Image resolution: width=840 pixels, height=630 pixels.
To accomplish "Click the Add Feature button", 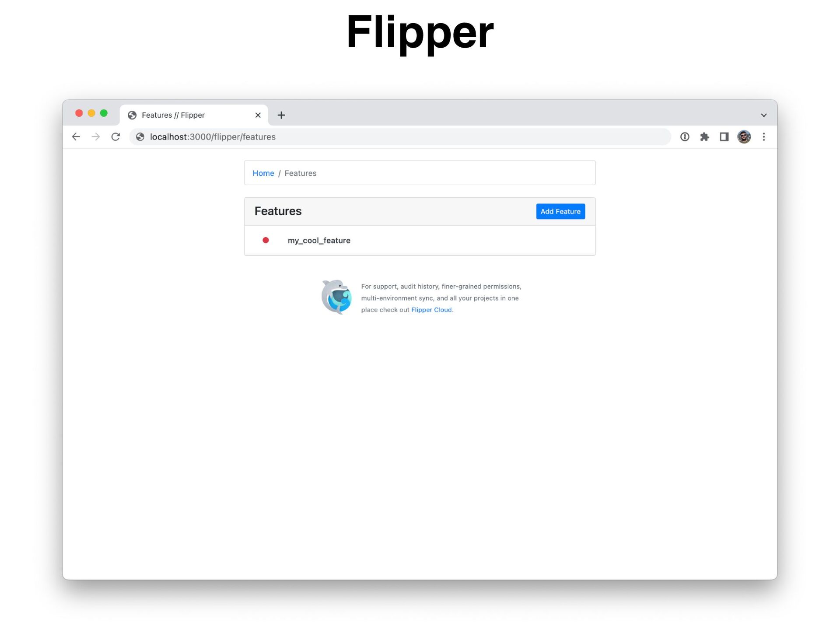I will (x=560, y=211).
